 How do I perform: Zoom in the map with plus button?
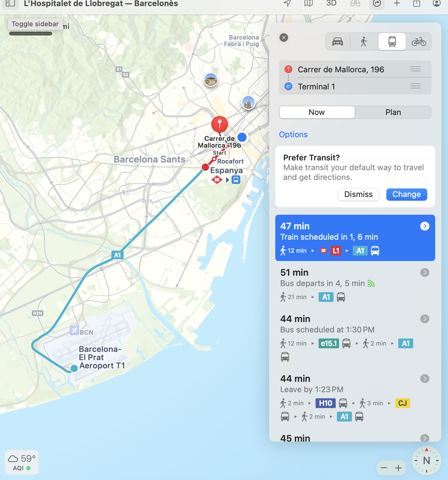[398, 468]
